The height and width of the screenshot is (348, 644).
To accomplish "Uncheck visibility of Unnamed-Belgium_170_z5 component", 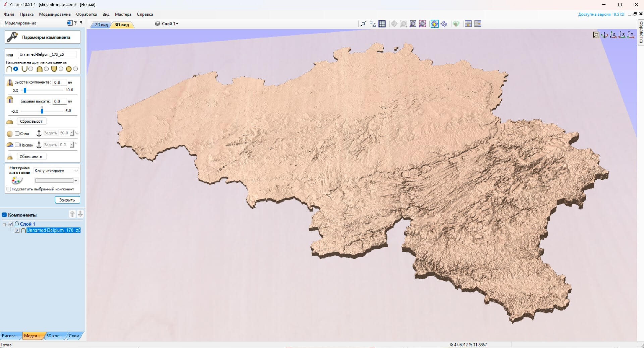I will 17,230.
